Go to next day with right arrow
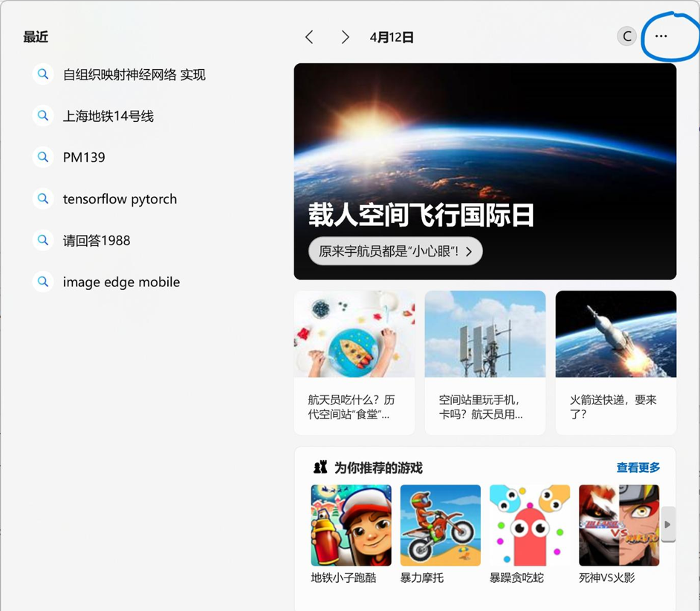 (345, 37)
